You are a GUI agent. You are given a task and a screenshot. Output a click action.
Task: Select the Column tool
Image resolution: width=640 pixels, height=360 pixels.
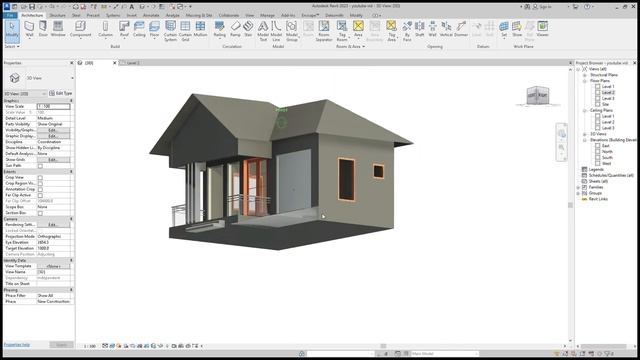(105, 29)
